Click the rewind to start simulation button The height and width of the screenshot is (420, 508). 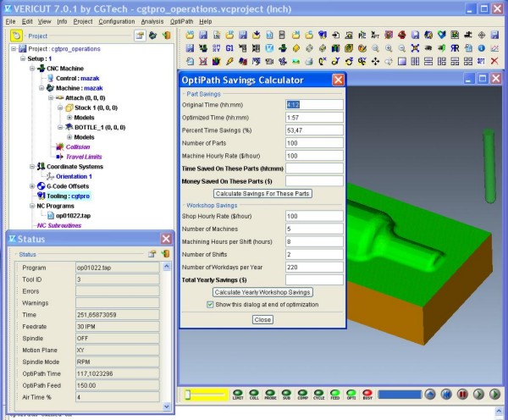(446, 394)
